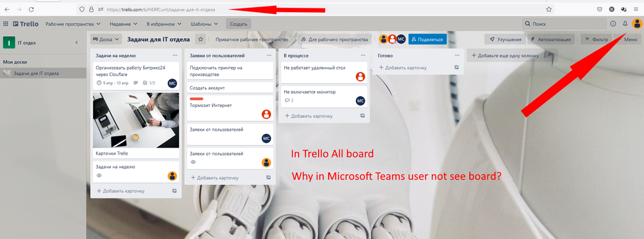Open the IT отдел workspace title
This screenshot has height=239, width=644.
click(x=26, y=43)
